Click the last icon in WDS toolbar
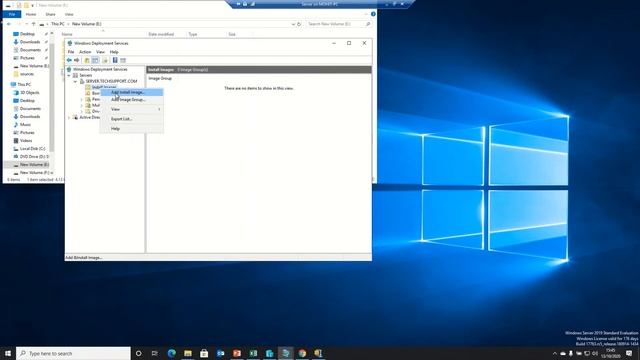Screen dimensions: 640x360 (x=123, y=60)
